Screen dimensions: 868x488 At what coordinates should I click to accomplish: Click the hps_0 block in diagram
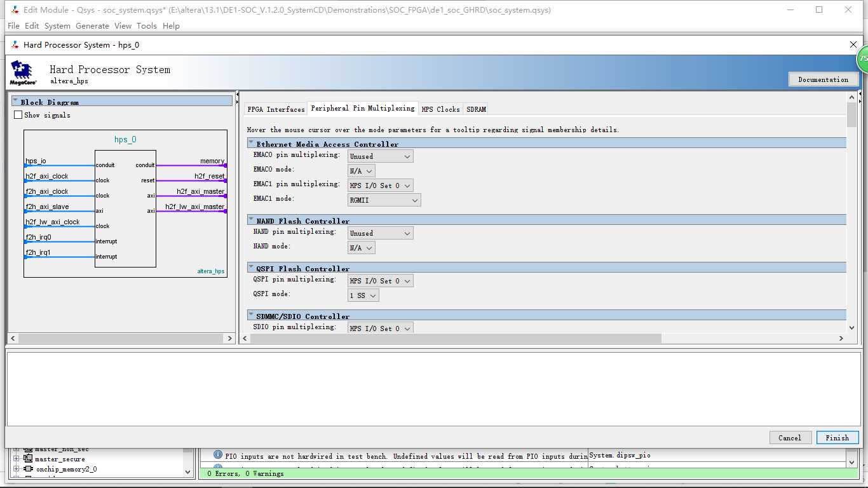tap(125, 208)
